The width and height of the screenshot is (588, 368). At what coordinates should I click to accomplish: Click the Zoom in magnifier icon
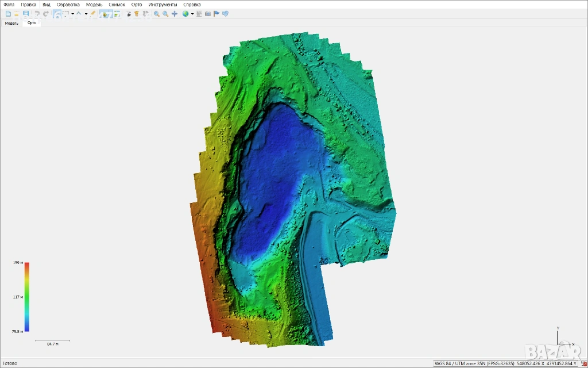point(157,14)
